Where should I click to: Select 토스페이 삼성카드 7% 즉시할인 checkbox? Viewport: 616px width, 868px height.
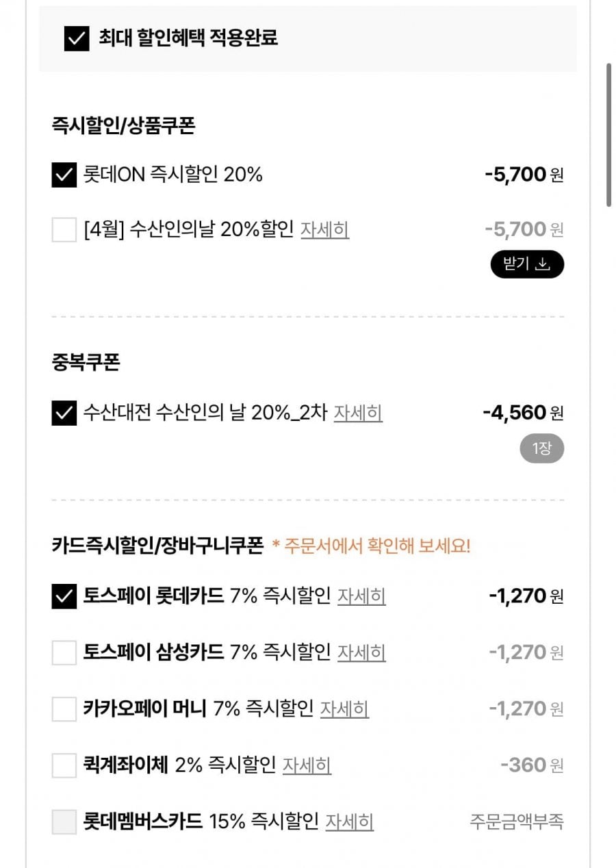tap(64, 652)
